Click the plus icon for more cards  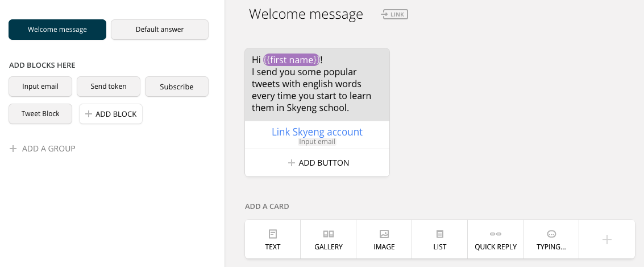[607, 240]
